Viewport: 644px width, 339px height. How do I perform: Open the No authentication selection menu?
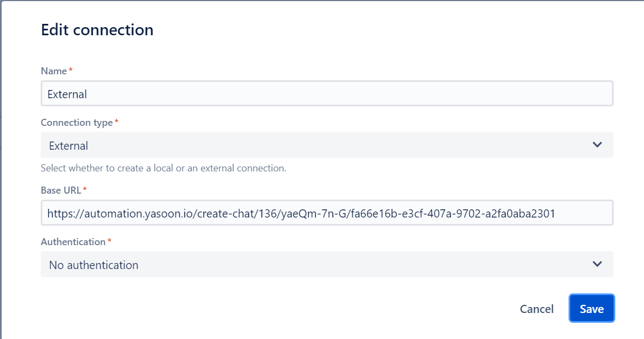click(326, 264)
